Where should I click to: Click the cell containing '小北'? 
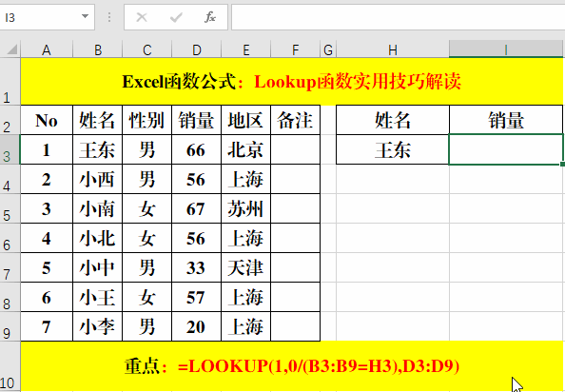pos(98,238)
